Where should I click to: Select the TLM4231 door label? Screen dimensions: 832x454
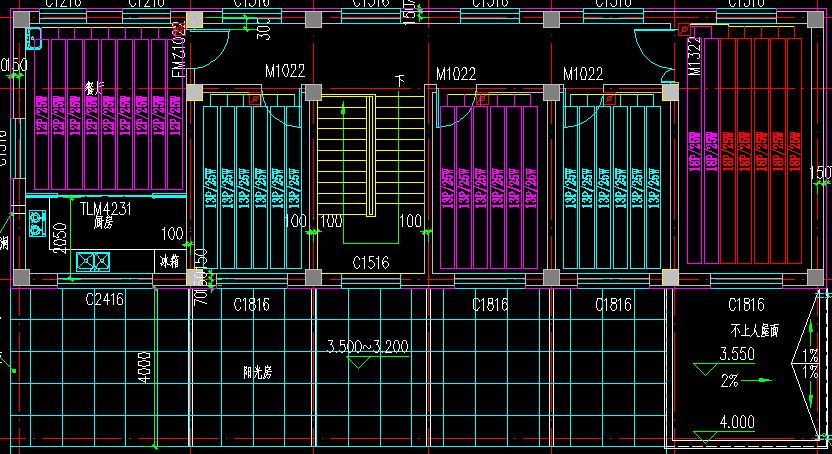pos(106,209)
